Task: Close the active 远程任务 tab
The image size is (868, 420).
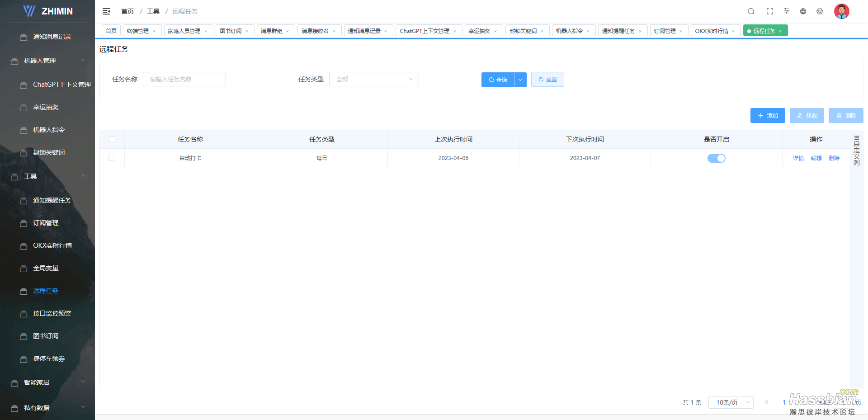Action: (x=780, y=31)
